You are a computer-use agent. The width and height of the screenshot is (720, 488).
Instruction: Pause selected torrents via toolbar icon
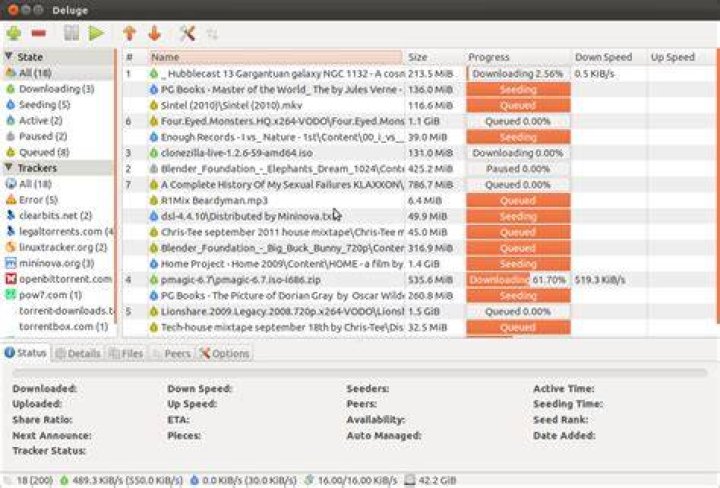click(71, 33)
